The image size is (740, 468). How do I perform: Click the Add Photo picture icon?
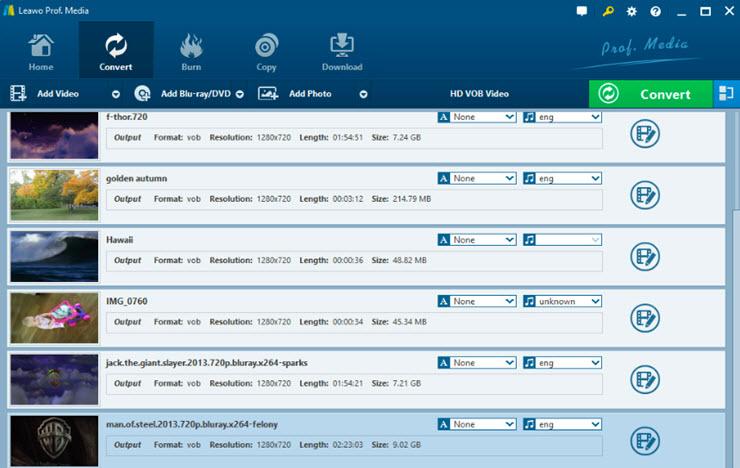[268, 93]
